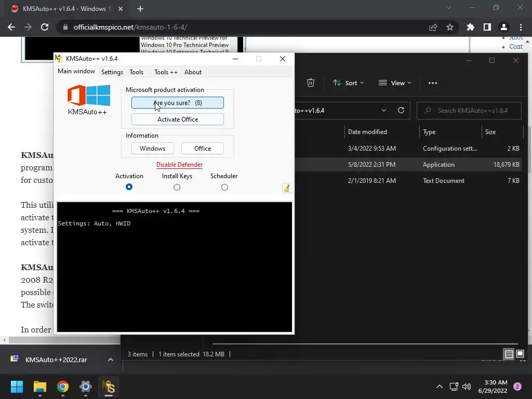Open Chrome from the taskbar
Screen dimensions: 532x399
(63, 387)
